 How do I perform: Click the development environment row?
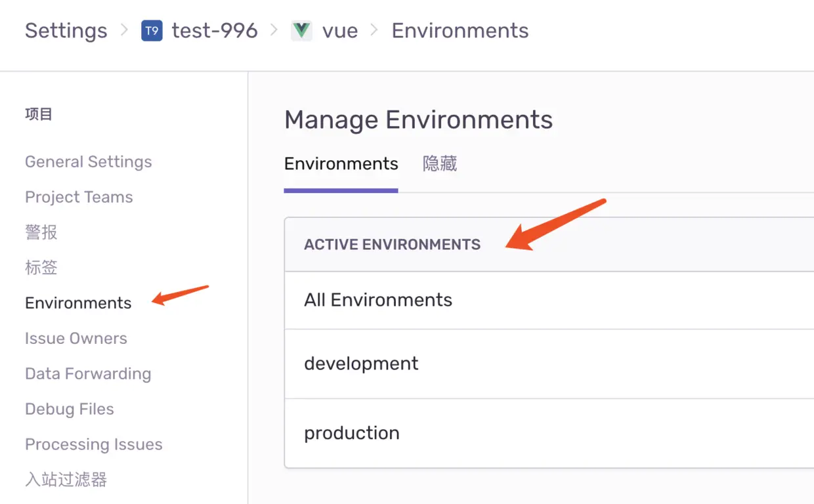click(361, 364)
